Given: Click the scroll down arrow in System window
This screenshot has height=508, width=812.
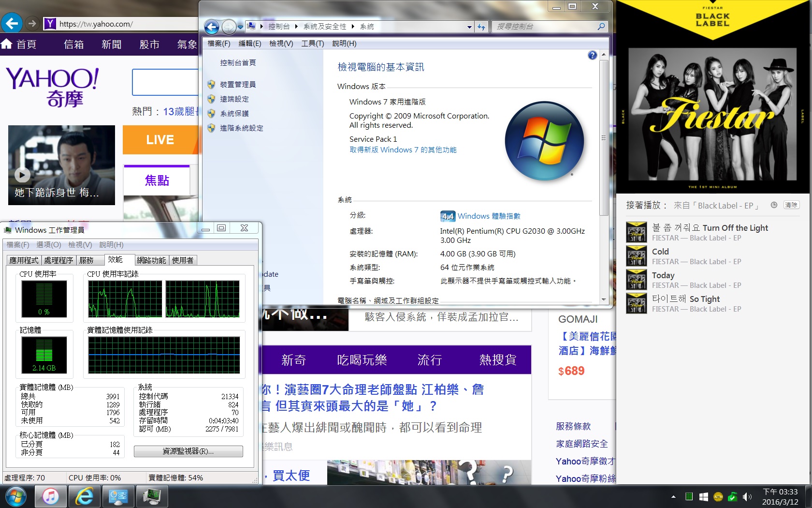Looking at the screenshot, I should coord(604,299).
